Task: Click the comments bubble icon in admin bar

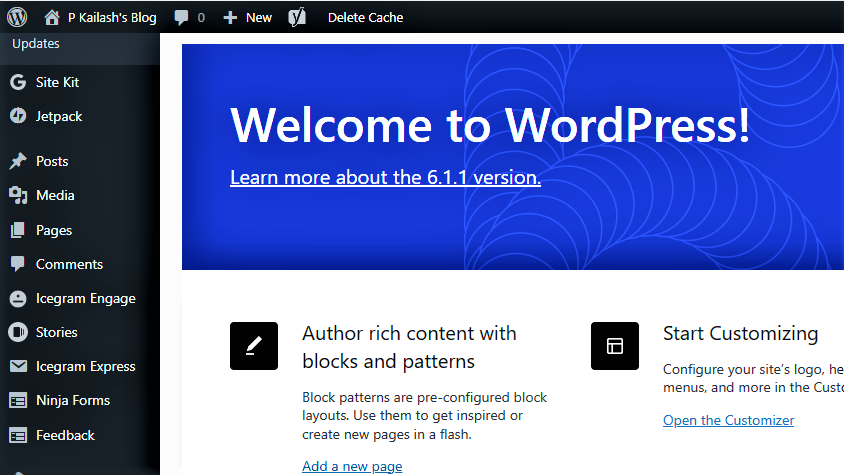Action: tap(181, 17)
